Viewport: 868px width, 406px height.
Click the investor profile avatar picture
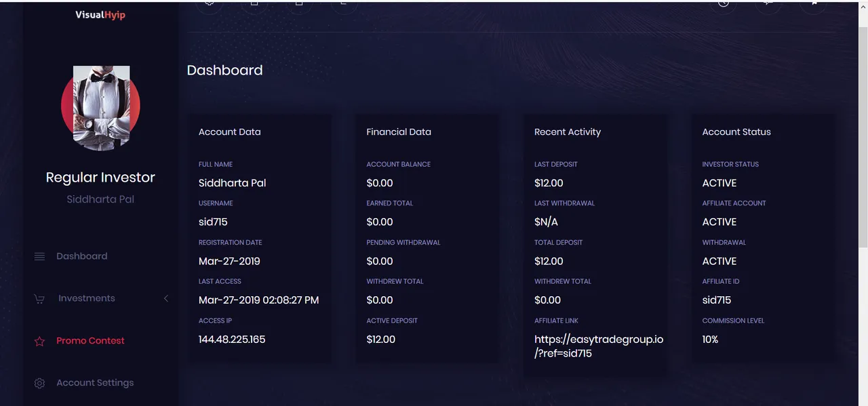pos(100,107)
